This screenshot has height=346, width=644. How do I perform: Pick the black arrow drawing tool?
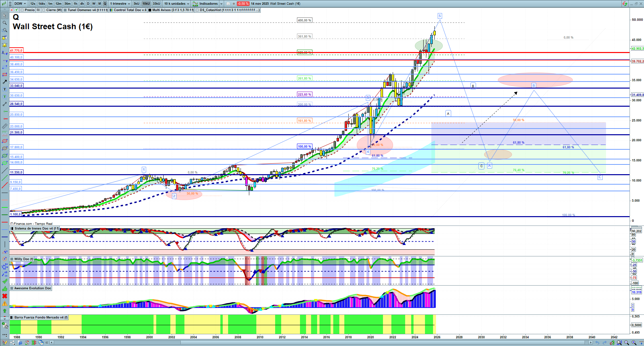coord(5,82)
